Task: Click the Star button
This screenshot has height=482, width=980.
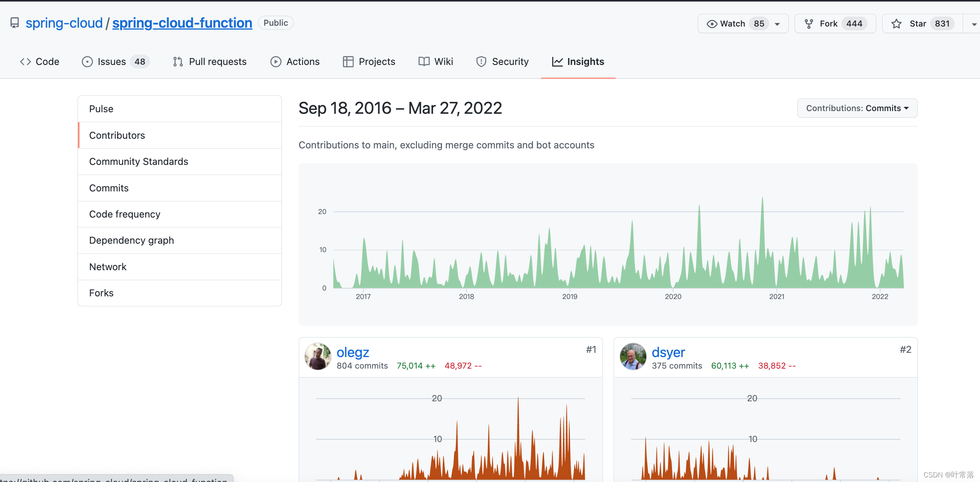Action: tap(922, 24)
